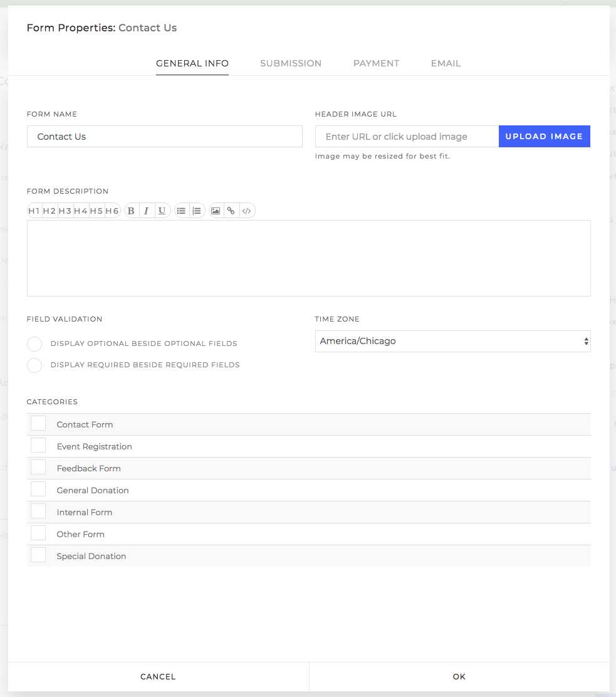Toggle bold formatting in the description editor
This screenshot has height=697, width=616.
(130, 210)
